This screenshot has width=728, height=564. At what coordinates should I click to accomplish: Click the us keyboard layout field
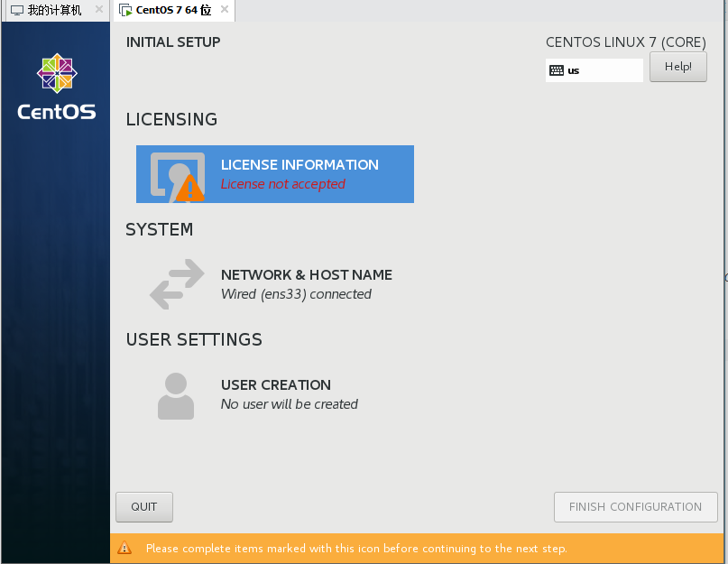coord(594,70)
